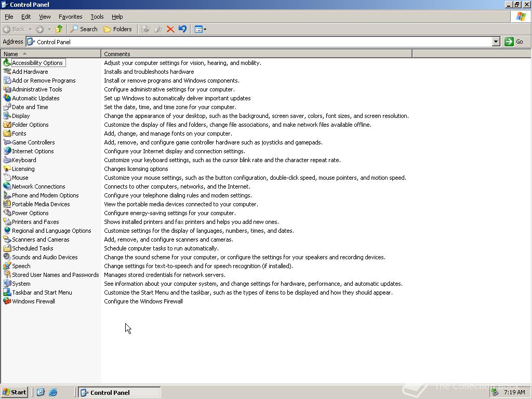Open the Windows Firewall icon
This screenshot has height=399, width=532.
pos(7,301)
